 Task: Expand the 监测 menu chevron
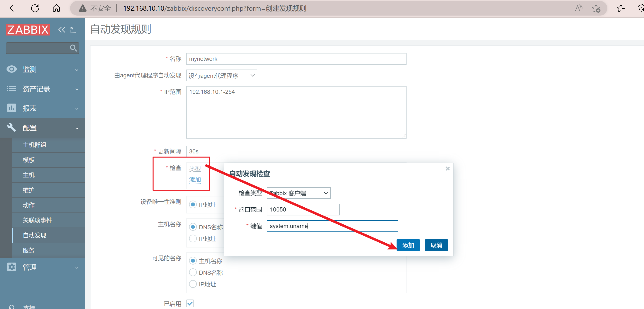[77, 70]
